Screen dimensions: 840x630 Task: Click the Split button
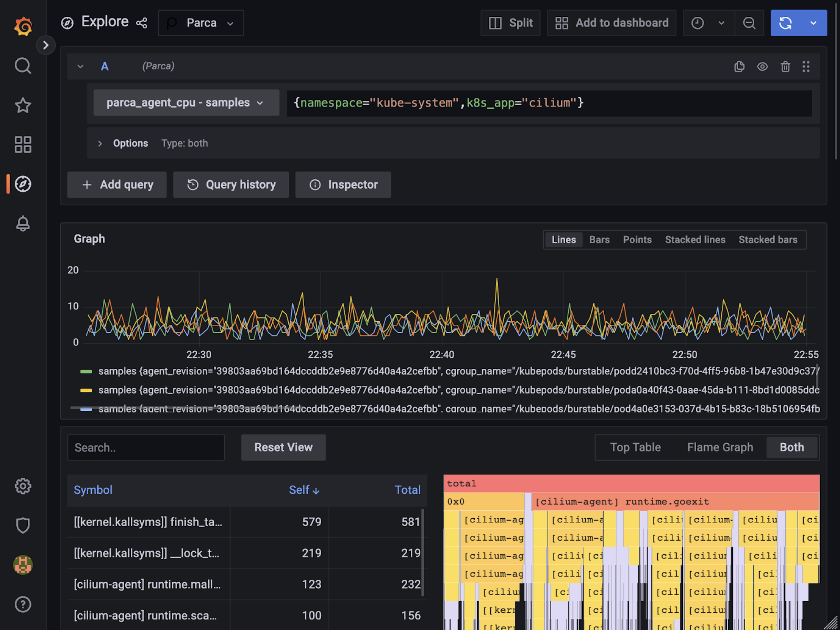click(x=511, y=23)
